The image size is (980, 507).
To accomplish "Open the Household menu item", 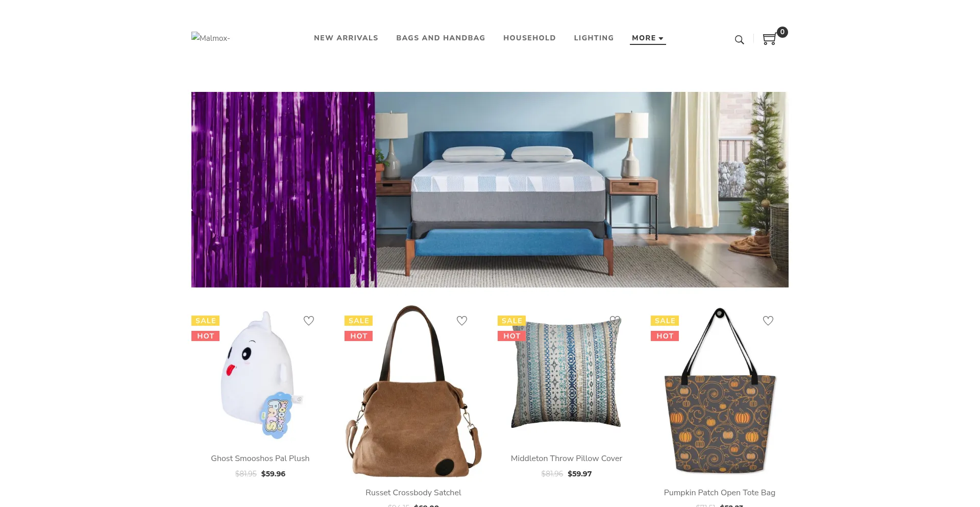I will [529, 38].
